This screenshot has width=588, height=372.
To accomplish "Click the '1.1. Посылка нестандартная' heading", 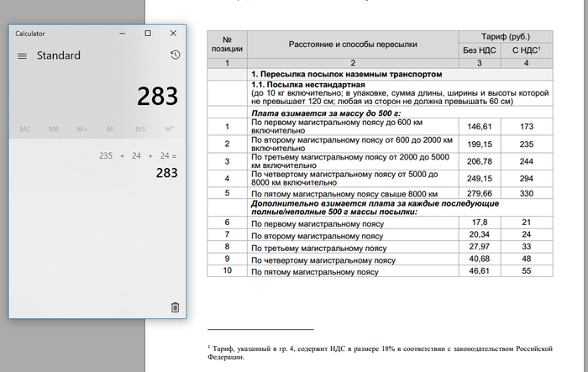I will [x=308, y=85].
